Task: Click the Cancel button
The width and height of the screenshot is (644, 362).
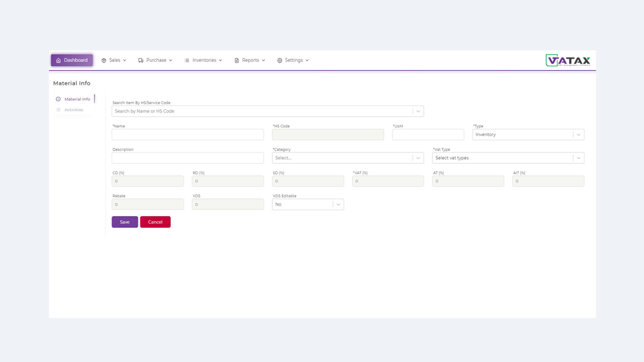Action: point(155,222)
